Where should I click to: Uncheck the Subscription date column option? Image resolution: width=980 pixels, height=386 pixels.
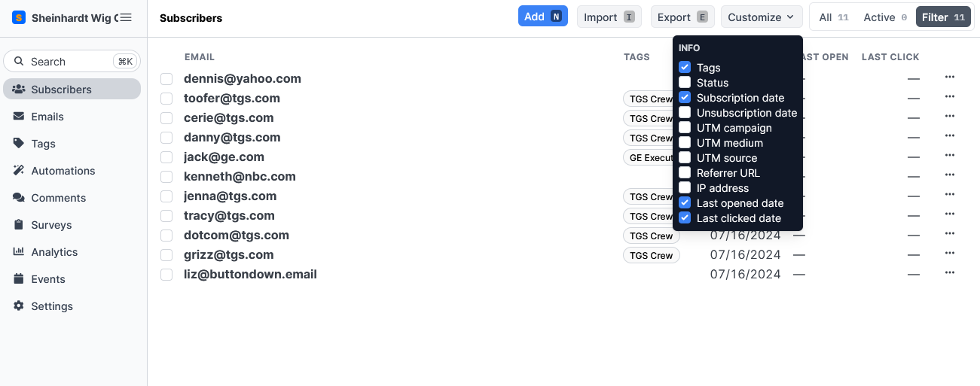[x=685, y=98]
